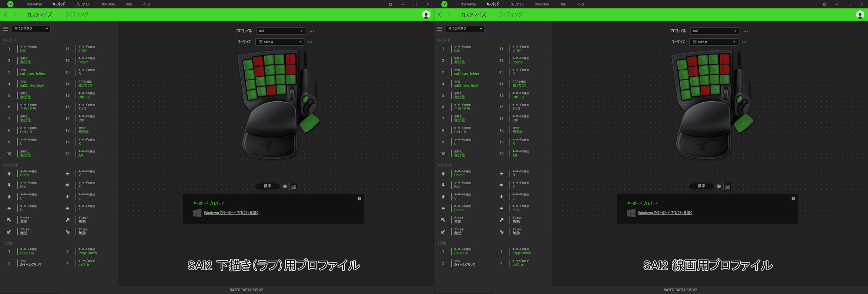Select key 15 Ctrl + Z in right window
Viewport: 868px width, 294px height.
(x=520, y=95)
